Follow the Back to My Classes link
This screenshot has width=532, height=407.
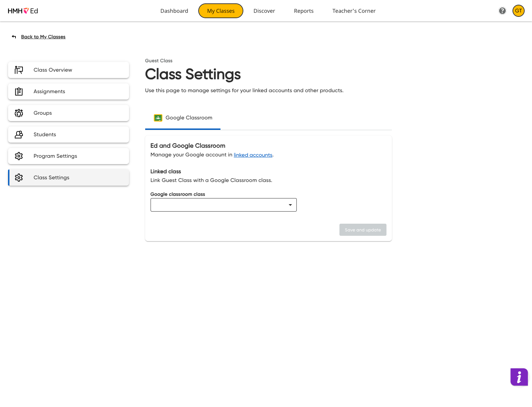tap(43, 37)
